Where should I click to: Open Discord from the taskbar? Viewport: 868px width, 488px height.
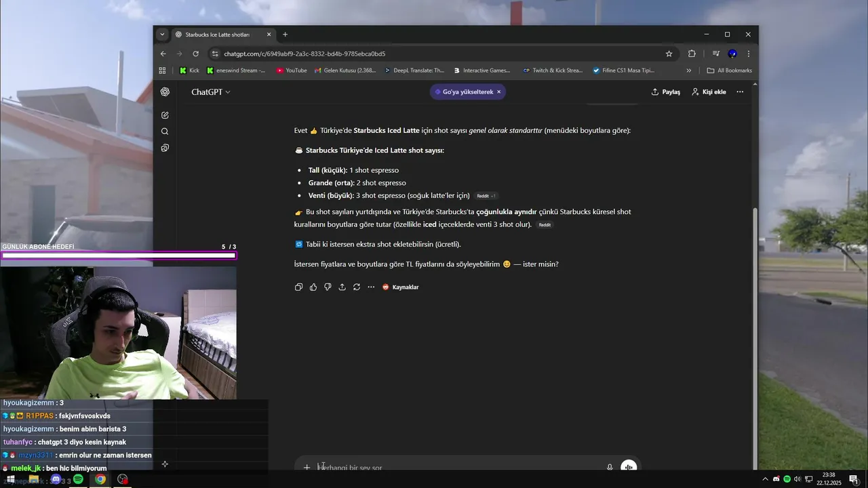coord(56,479)
